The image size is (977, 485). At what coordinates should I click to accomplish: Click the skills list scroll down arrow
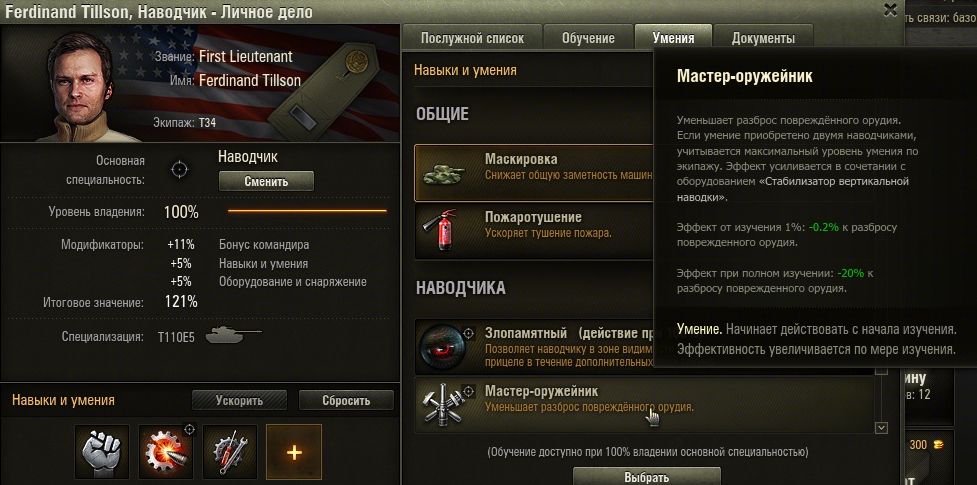881,428
